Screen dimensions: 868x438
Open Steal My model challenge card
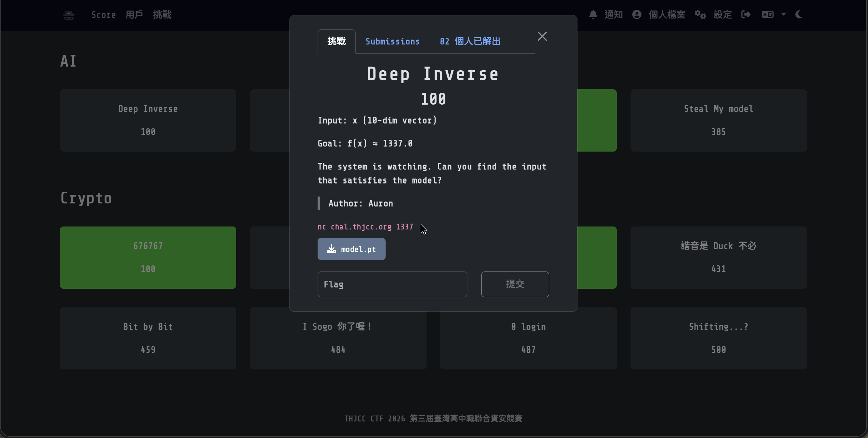tap(718, 120)
